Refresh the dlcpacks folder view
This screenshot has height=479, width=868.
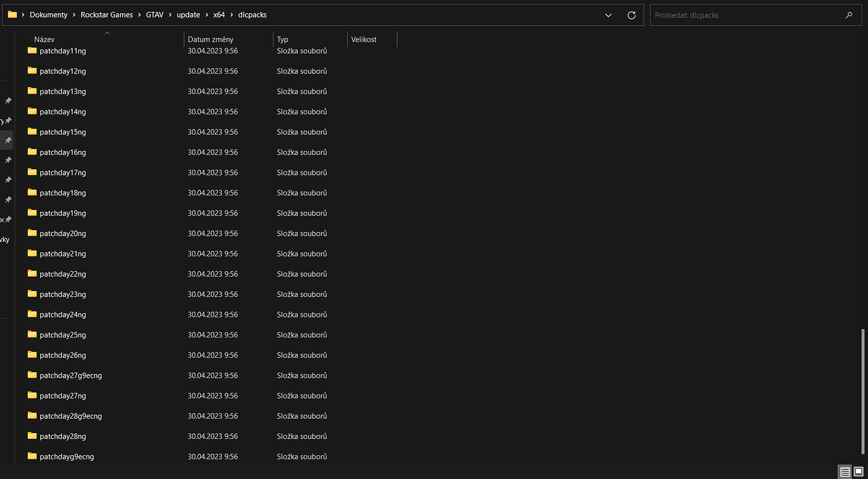click(x=632, y=14)
